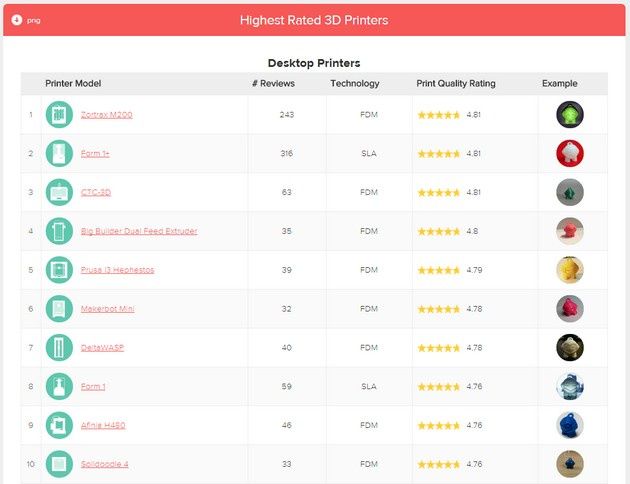Click the # Reviews column header
The image size is (630, 484).
tap(273, 84)
